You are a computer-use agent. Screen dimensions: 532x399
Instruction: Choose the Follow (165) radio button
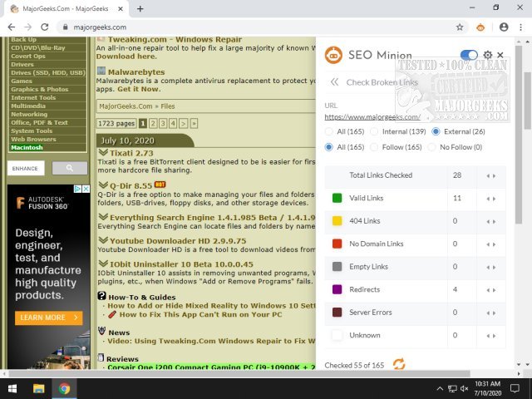tap(375, 146)
